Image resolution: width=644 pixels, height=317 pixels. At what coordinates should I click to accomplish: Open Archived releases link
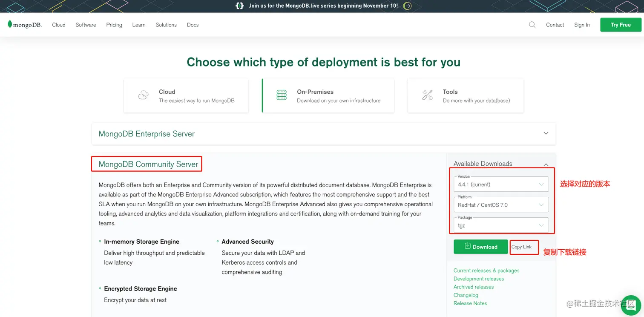coord(474,287)
